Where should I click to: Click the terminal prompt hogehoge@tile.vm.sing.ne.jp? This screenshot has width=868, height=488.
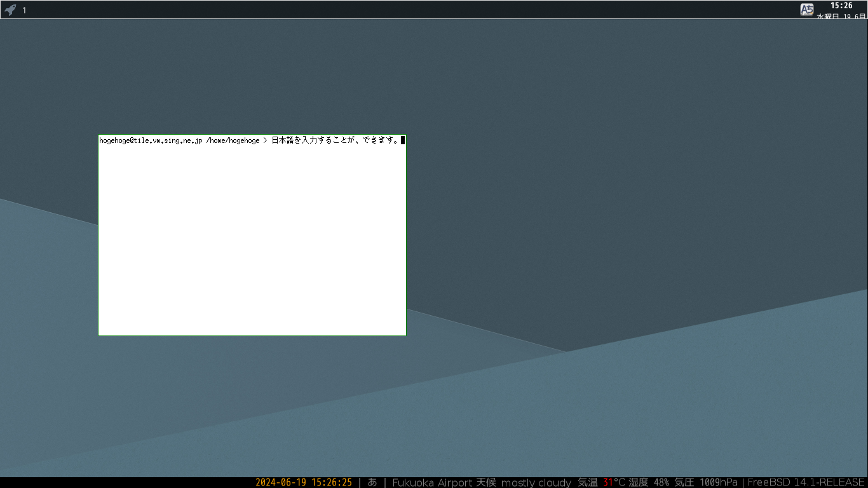(x=151, y=140)
